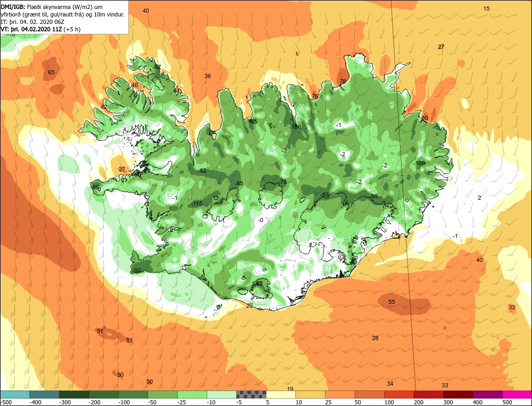Click the map value '-109' in east Iceland
Screen dimensions: 532x406
pos(419,163)
